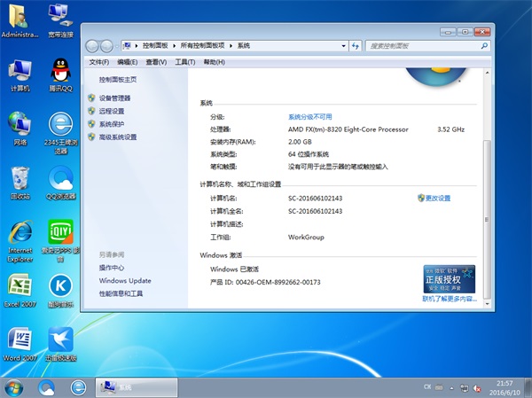Click the product ID 00426-OEM-8992662-00173
This screenshot has height=398, width=532.
[278, 282]
